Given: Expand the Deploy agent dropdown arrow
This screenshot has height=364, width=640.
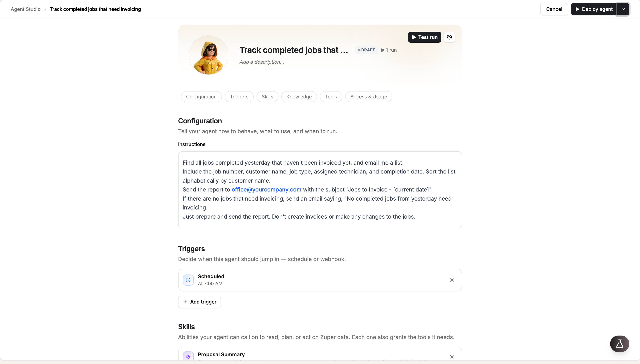Looking at the screenshot, I should 623,9.
